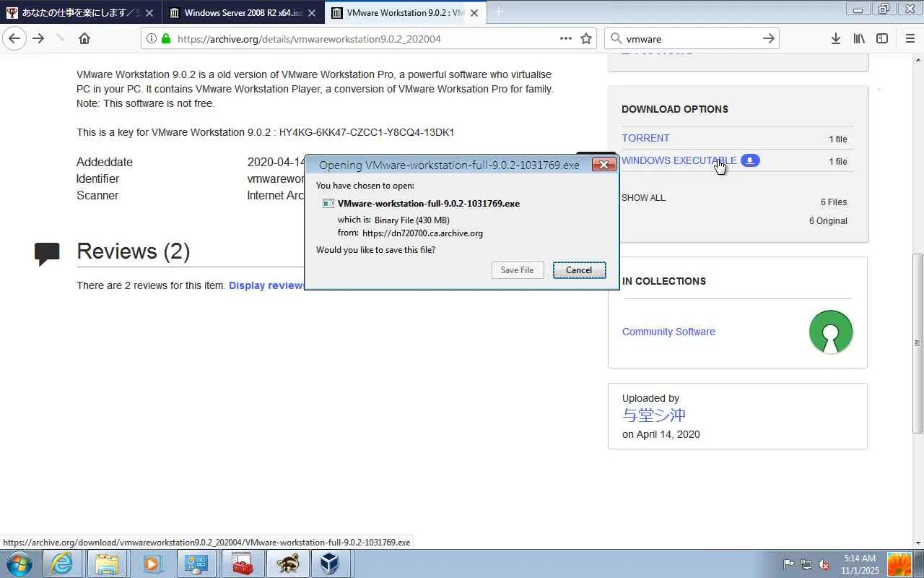Show site information for archive.org

[x=152, y=39]
